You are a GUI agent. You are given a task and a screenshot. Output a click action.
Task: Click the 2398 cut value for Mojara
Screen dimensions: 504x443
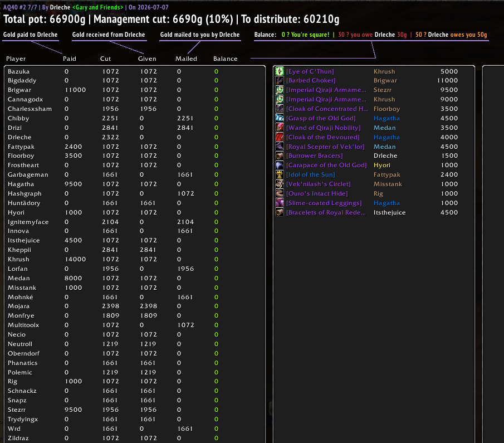coord(111,306)
